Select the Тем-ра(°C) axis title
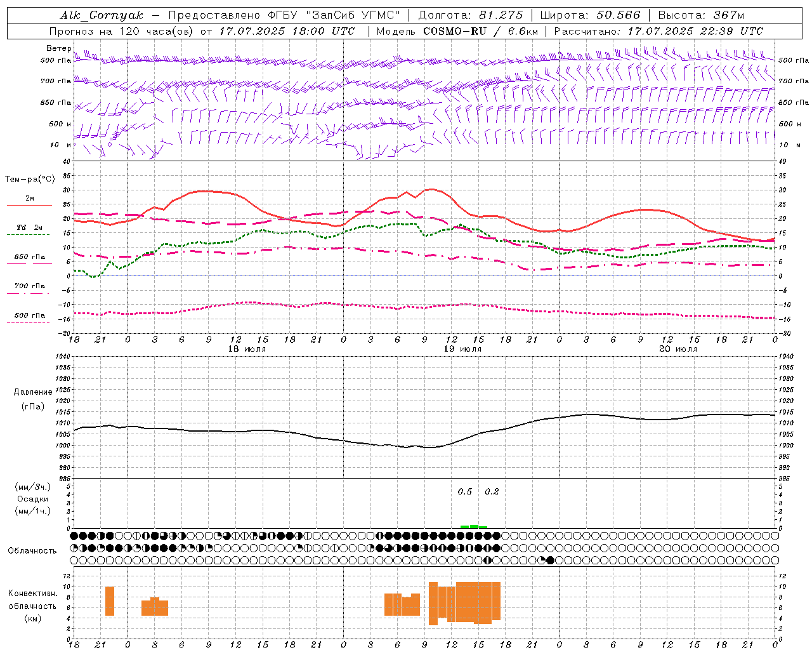 pos(30,180)
